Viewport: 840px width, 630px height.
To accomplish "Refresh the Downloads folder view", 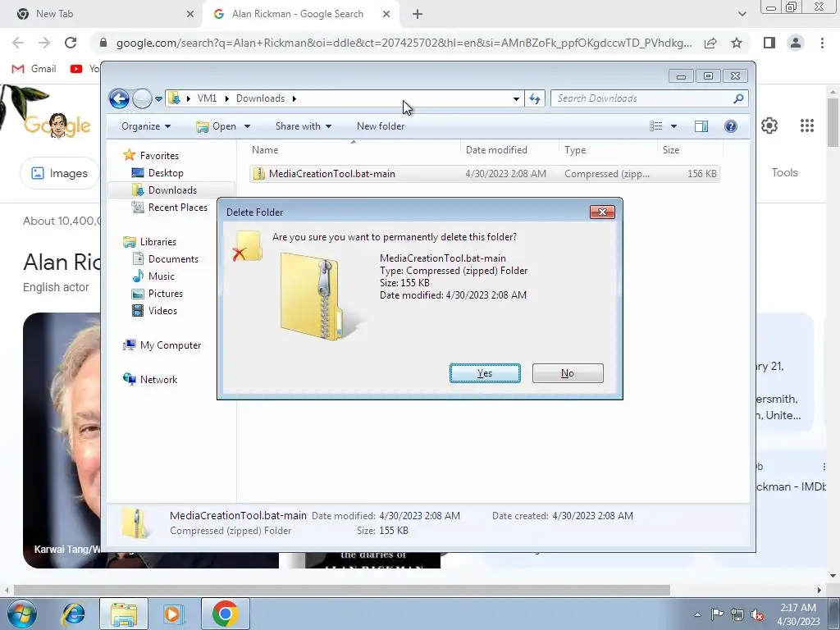I will pyautogui.click(x=535, y=98).
